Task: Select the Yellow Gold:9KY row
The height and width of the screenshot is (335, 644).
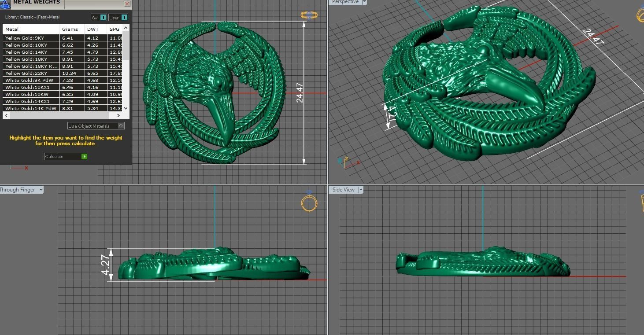Action: pos(63,38)
